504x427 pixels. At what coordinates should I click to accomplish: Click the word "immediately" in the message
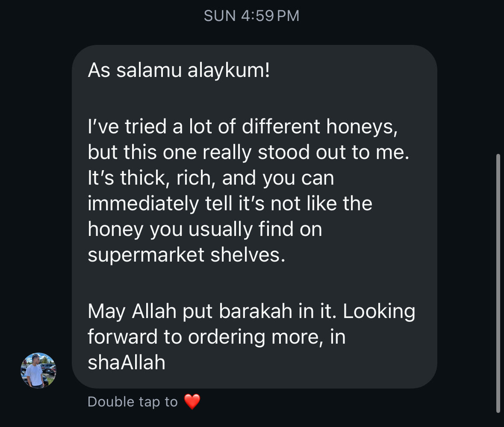143,204
